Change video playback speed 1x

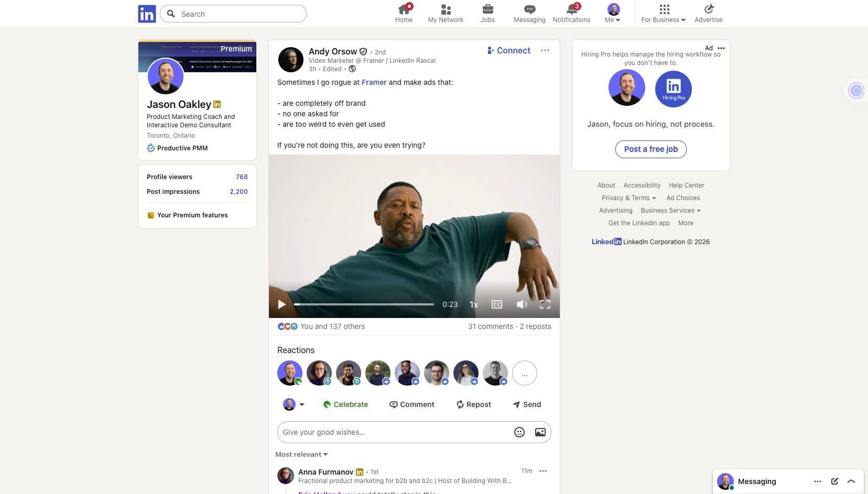474,304
